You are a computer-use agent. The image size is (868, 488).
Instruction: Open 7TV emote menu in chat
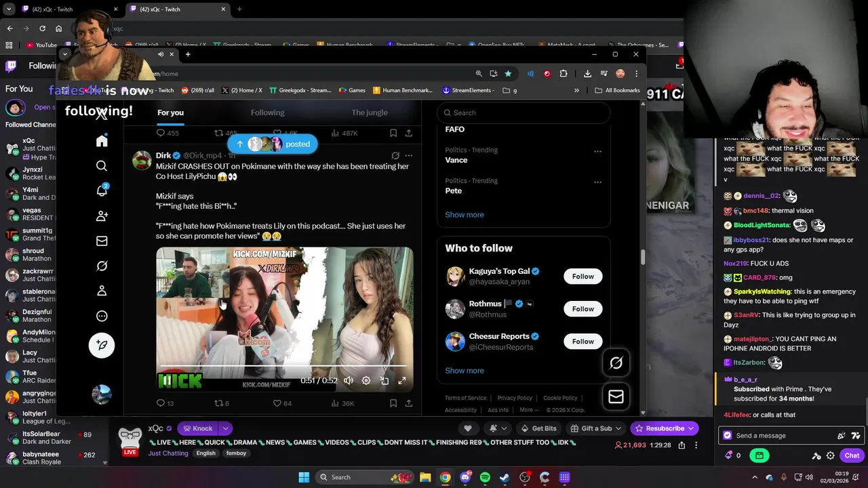[856, 436]
